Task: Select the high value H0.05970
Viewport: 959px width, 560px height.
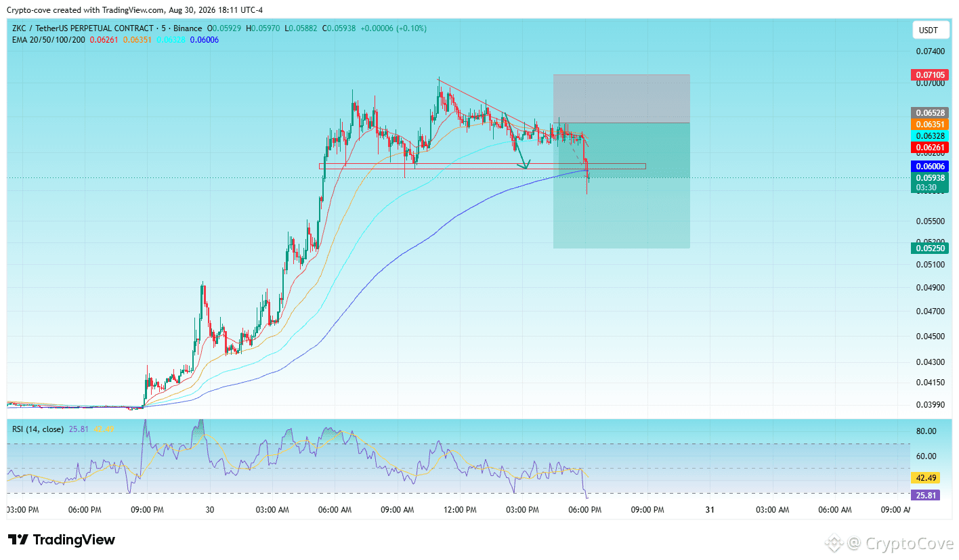Action: 264,28
